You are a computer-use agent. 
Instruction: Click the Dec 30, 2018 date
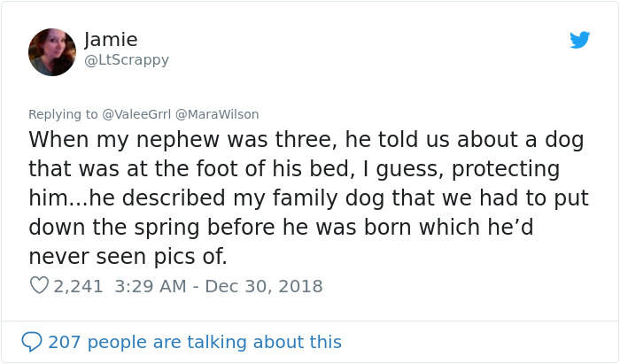coord(266,286)
